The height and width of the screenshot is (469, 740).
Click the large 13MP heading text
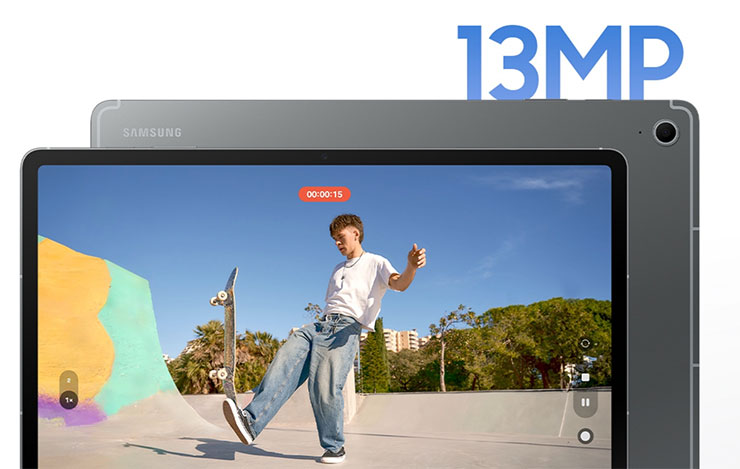tap(570, 61)
